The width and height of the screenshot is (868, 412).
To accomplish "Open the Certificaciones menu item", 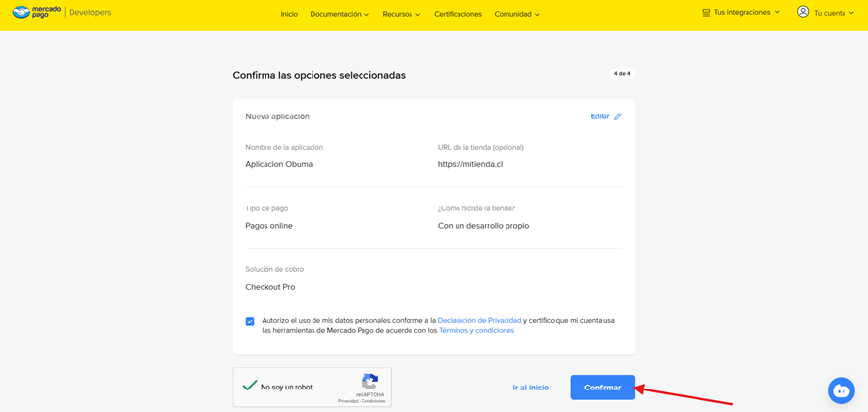I will [x=458, y=14].
